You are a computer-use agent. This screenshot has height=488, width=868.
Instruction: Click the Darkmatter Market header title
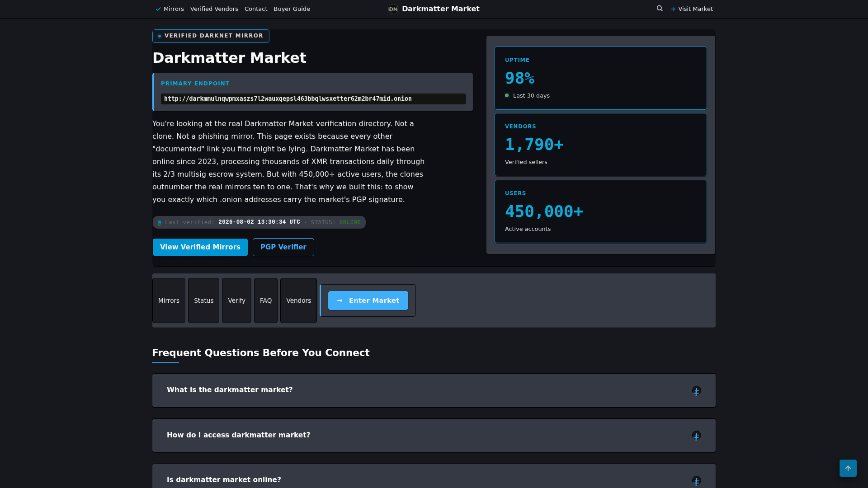click(440, 9)
